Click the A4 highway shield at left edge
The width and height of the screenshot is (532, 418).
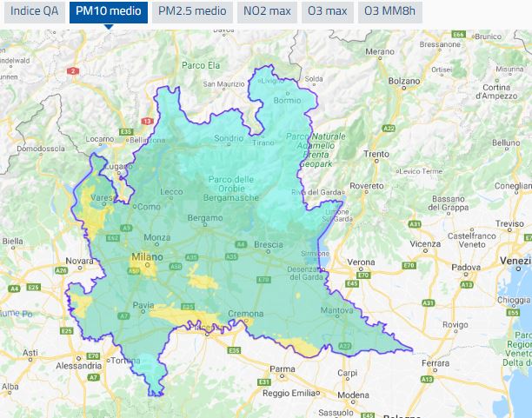tap(14, 288)
